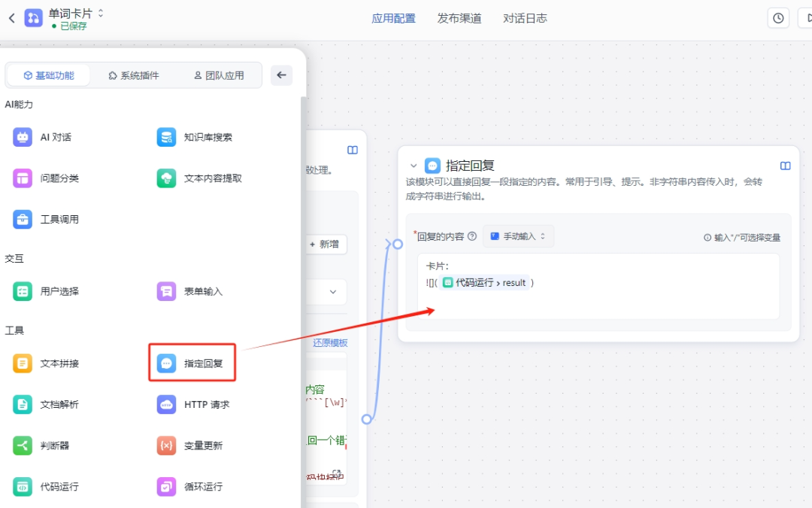Click the 指定回复 node header icon
Image resolution: width=812 pixels, height=508 pixels.
(x=432, y=166)
